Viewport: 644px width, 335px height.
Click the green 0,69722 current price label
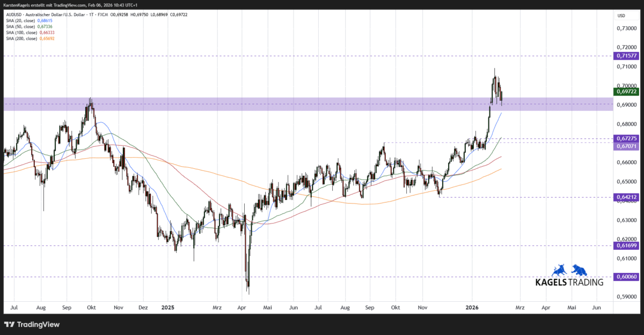coord(626,92)
